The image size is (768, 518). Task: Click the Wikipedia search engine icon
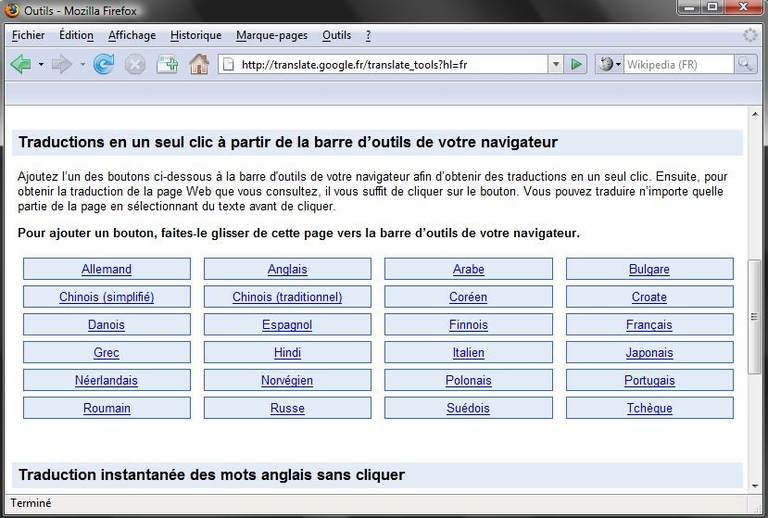[606, 64]
